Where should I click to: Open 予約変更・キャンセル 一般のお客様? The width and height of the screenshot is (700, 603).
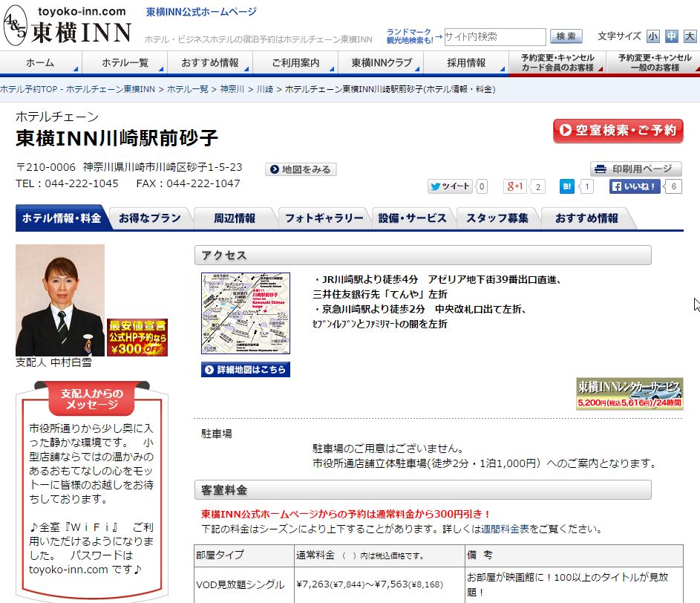click(654, 62)
